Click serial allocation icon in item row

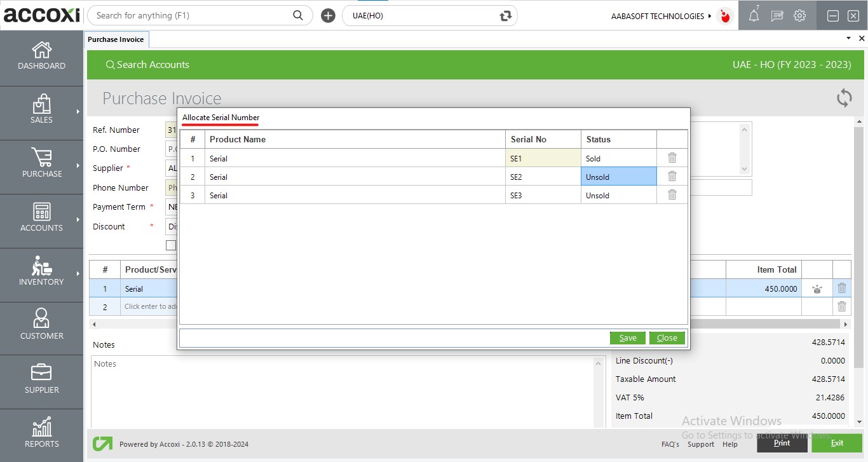coord(817,289)
